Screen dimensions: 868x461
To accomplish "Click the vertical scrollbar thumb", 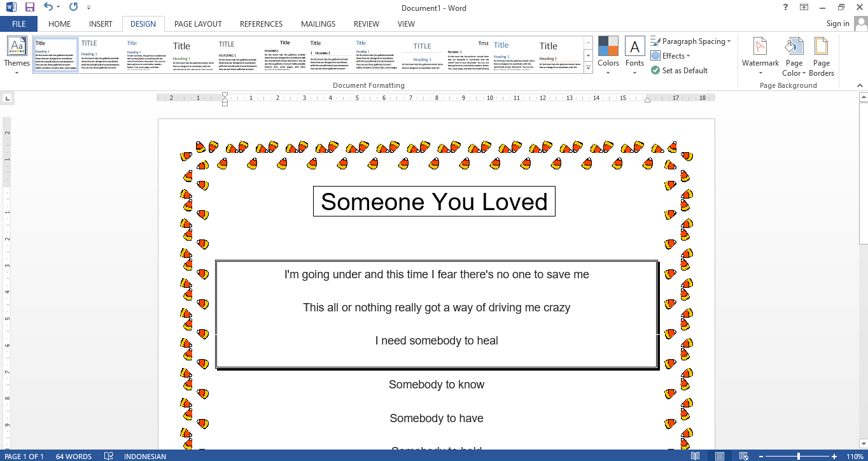I will (863, 174).
